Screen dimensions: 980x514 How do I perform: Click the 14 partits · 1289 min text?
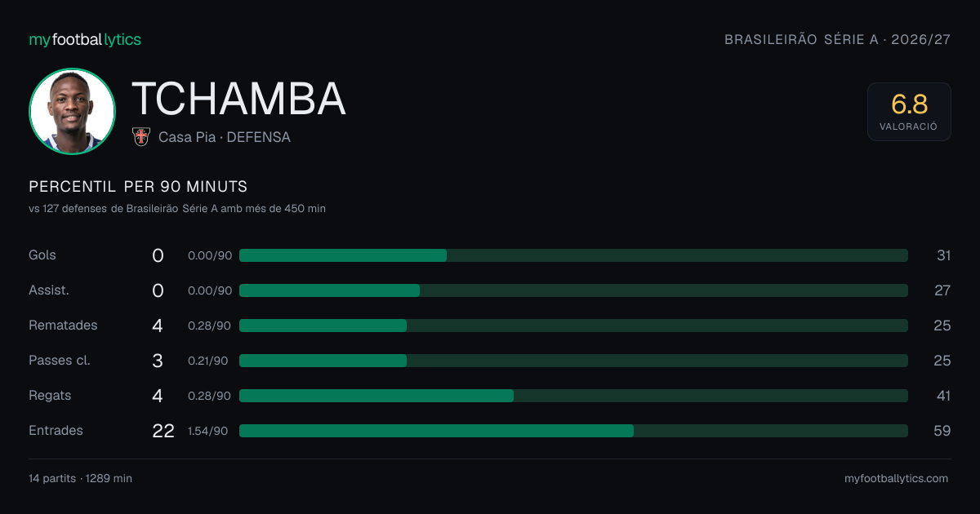80,479
